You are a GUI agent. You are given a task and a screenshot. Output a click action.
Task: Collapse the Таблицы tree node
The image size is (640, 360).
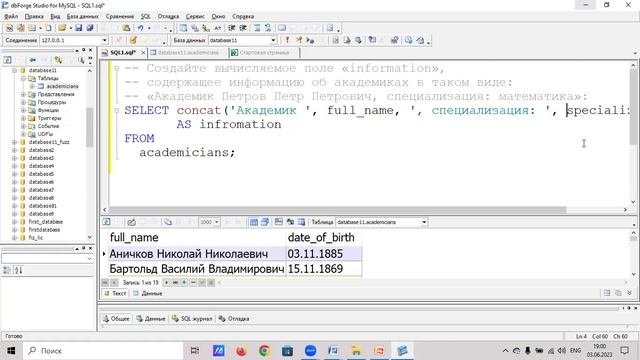click(23, 78)
